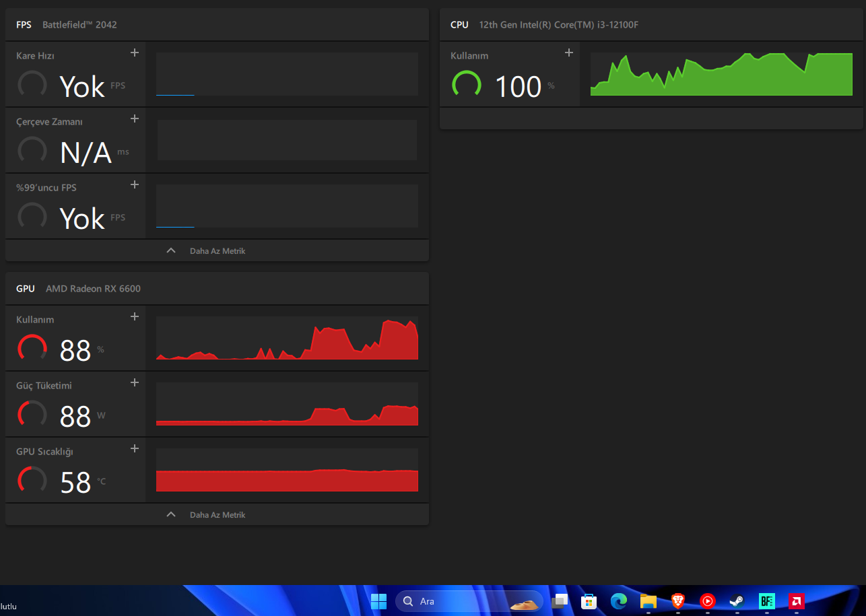Open Microsoft Store from the taskbar

tap(589, 601)
